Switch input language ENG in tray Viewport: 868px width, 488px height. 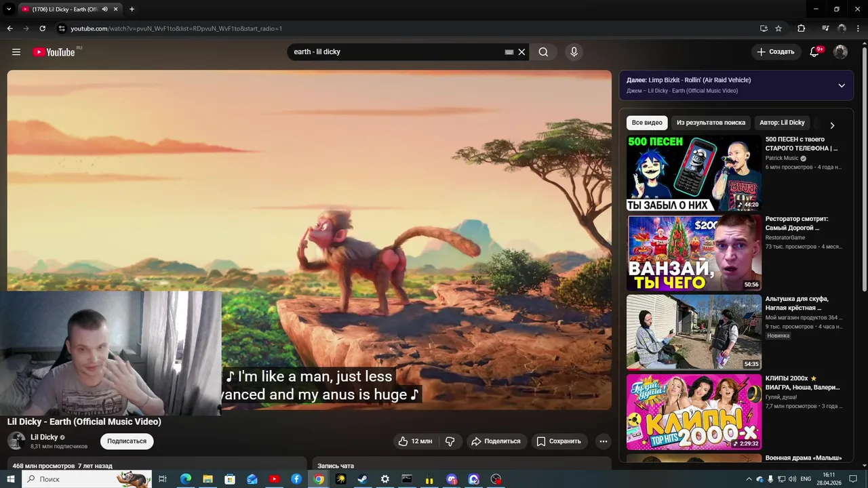(806, 479)
